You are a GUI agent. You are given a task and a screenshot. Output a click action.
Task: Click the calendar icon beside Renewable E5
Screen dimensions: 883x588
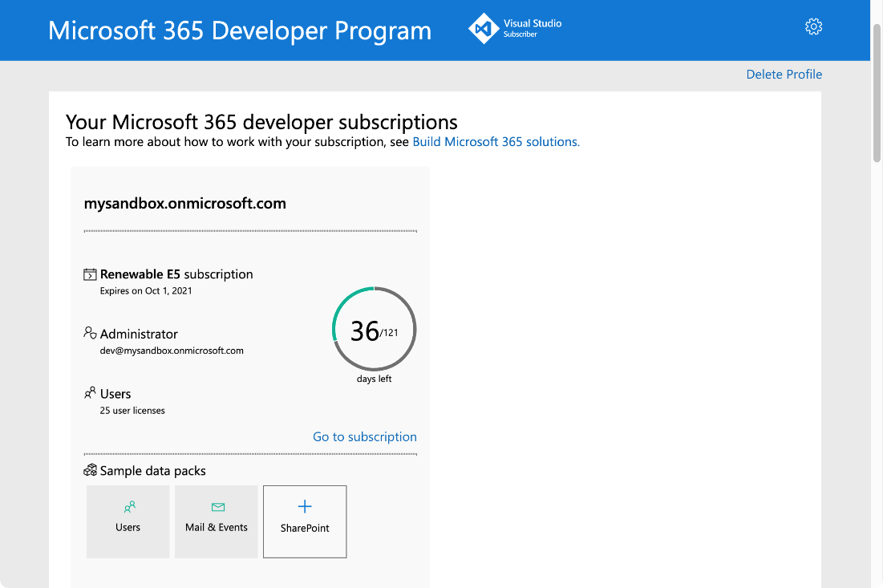[91, 274]
